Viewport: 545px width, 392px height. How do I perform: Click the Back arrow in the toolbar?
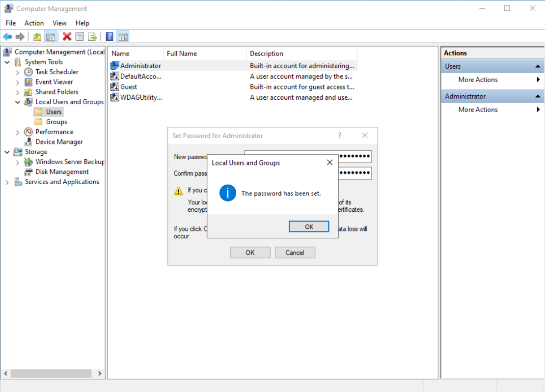pyautogui.click(x=7, y=36)
